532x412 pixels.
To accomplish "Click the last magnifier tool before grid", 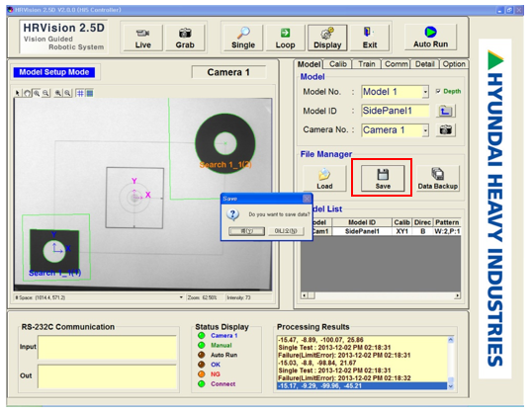I will pos(68,93).
